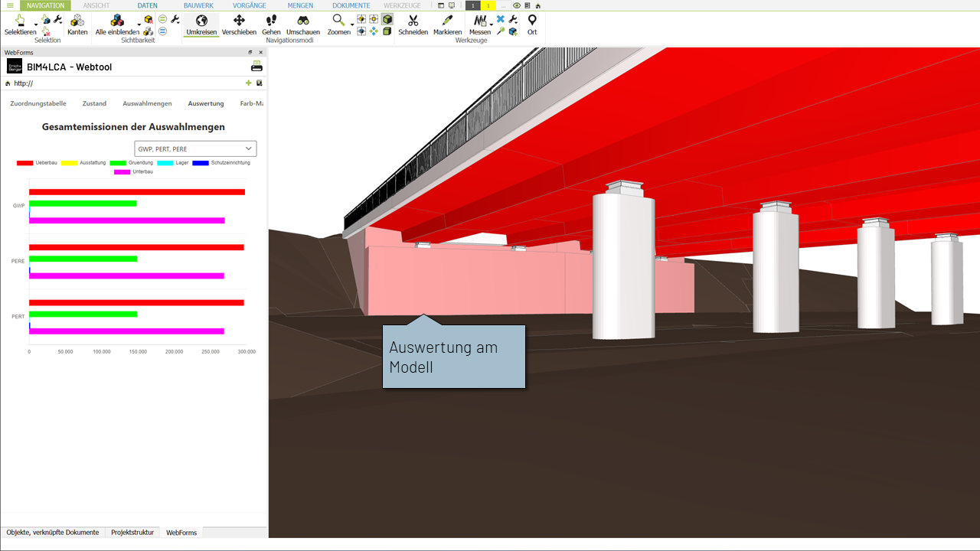
Task: Print the BIM4LCA report via printer icon
Action: coord(256,67)
